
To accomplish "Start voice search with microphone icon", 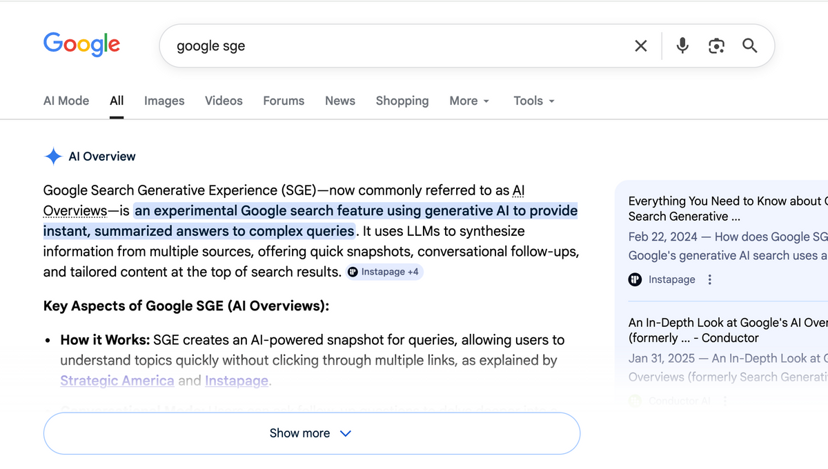I will point(682,46).
